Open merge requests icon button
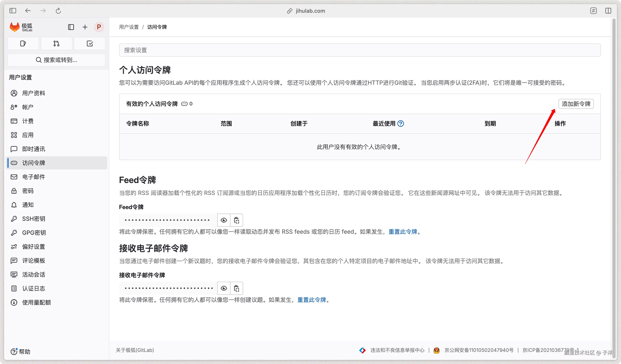621x364 pixels. (x=56, y=43)
